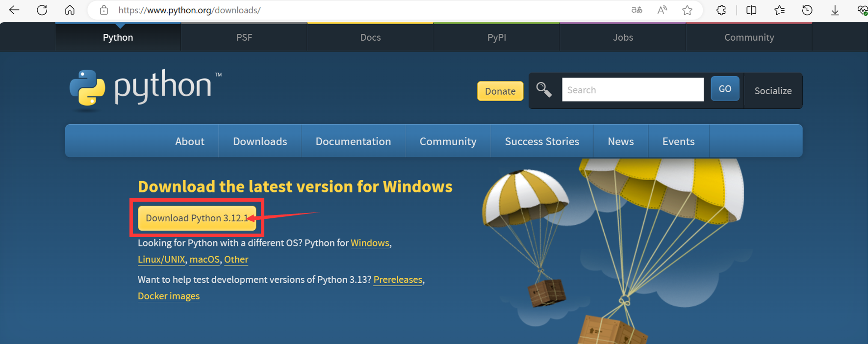Go to browser home icon

[70, 10]
